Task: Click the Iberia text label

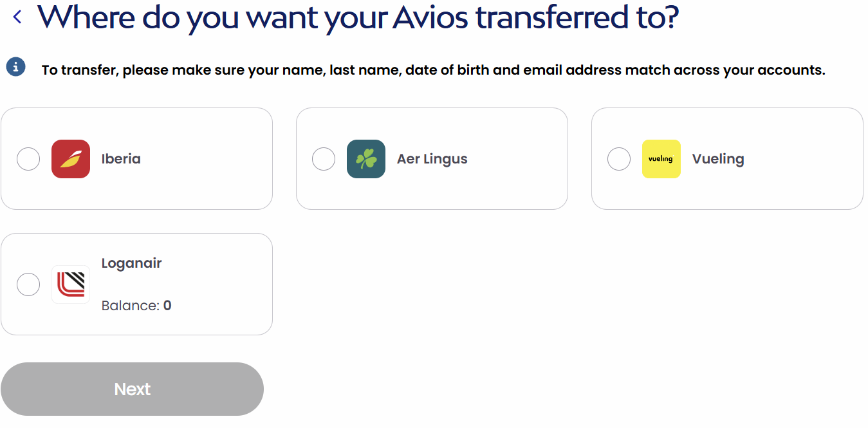Action: pos(121,159)
